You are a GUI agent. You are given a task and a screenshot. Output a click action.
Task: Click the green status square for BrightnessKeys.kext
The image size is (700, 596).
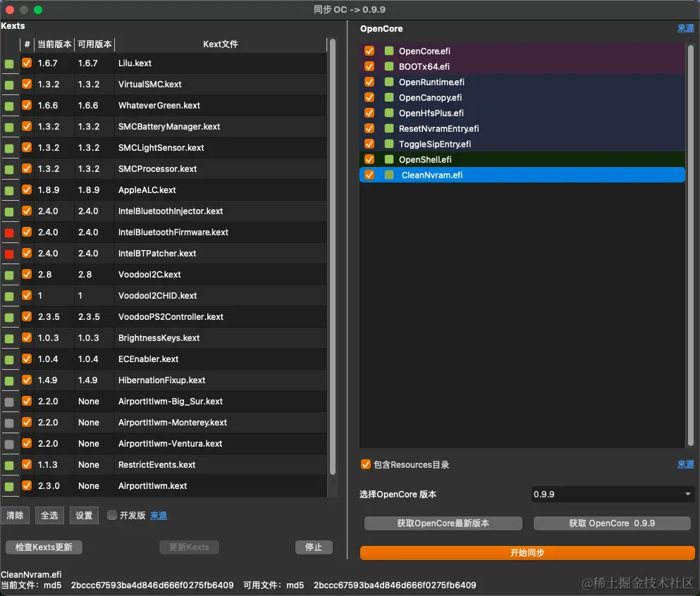point(9,338)
